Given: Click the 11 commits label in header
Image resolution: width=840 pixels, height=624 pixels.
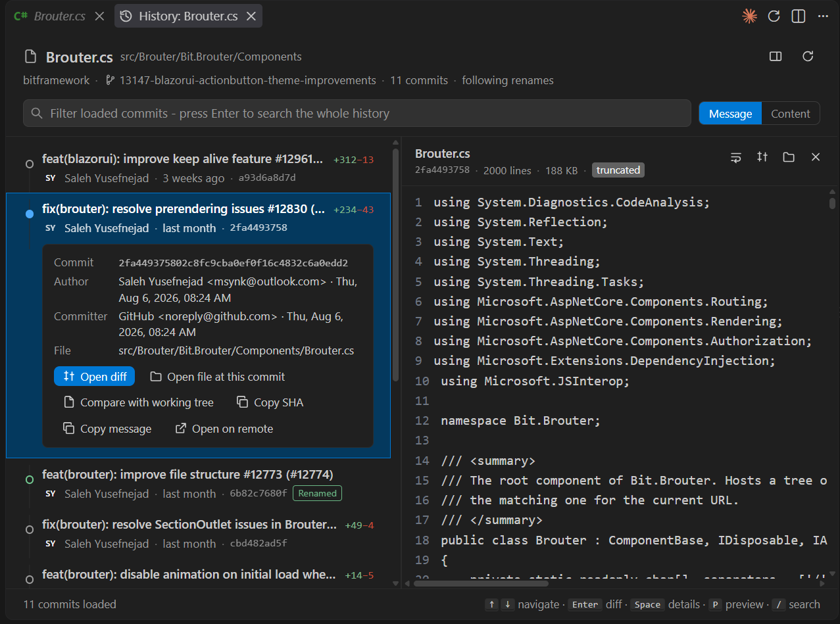Looking at the screenshot, I should 419,80.
